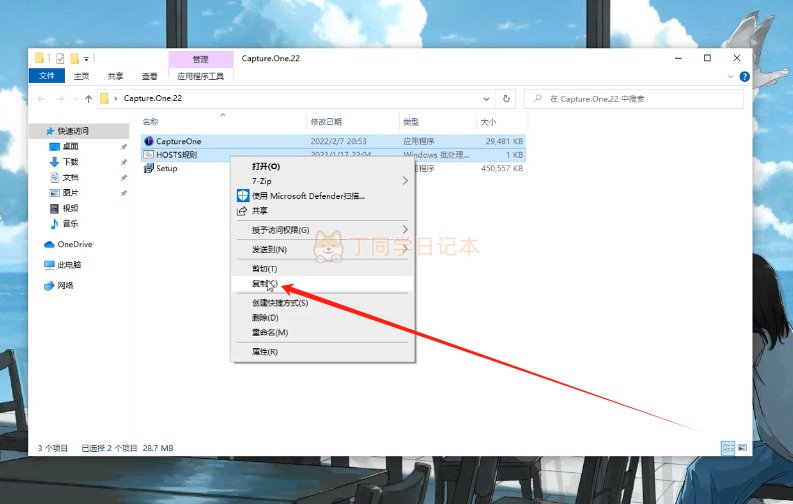The image size is (793, 504).
Task: Click the refresh button beside address bar
Action: pos(506,99)
